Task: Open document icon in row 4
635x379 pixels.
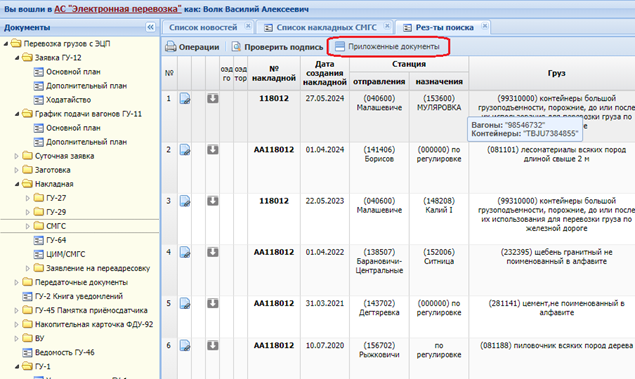Action: click(185, 253)
